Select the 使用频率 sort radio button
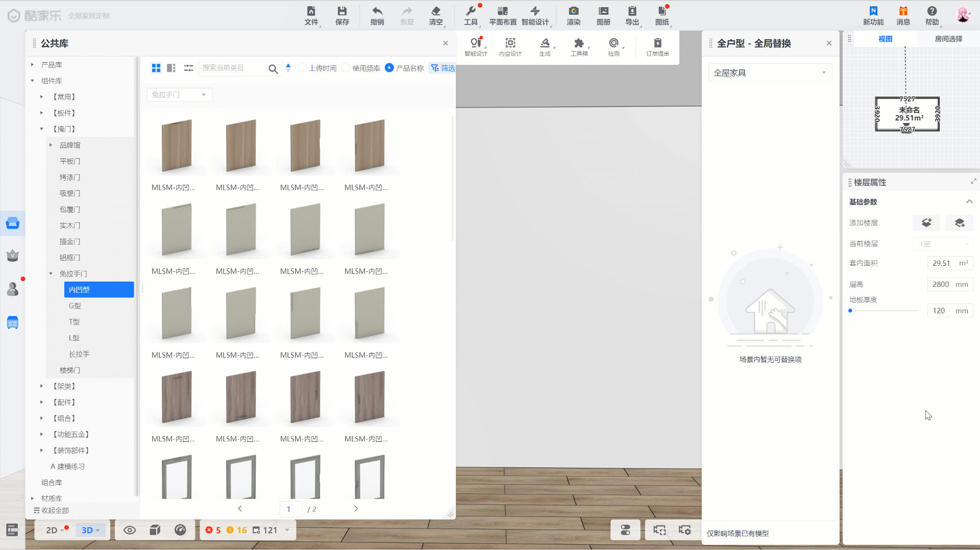Viewport: 980px width, 550px height. 346,68
